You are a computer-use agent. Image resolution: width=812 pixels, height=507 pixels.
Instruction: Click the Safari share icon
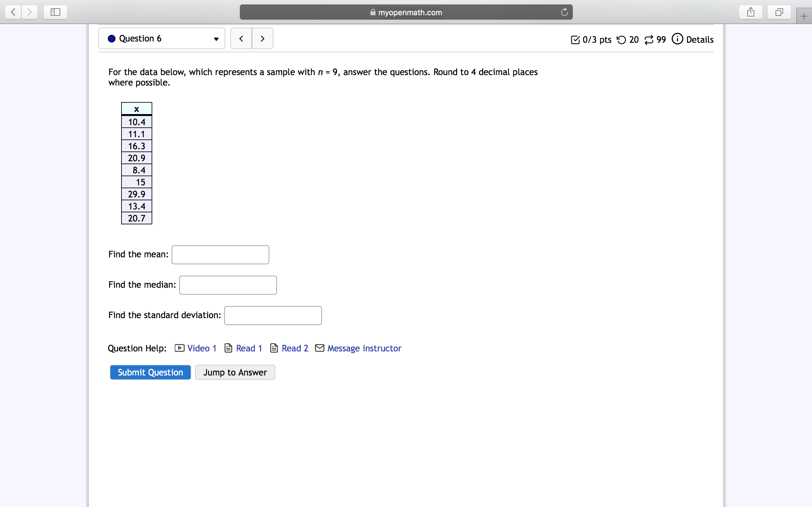coord(750,12)
